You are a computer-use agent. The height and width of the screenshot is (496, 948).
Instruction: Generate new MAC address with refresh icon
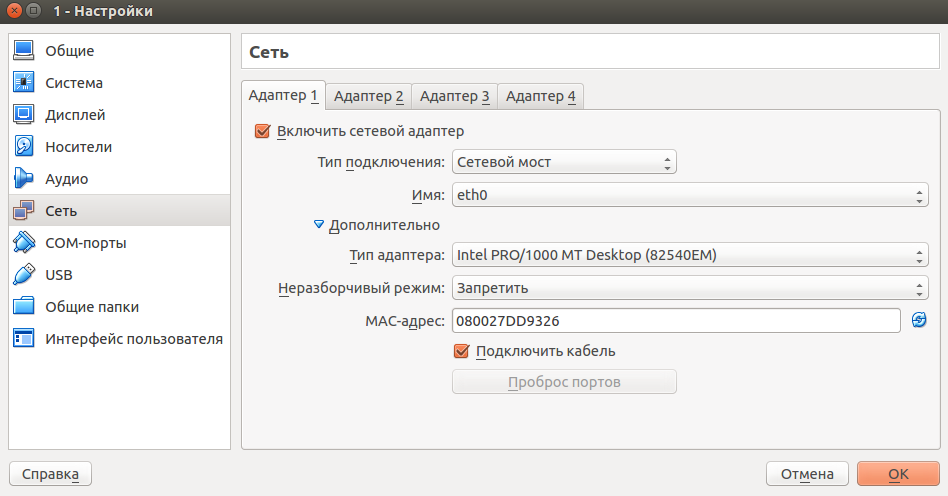point(920,320)
